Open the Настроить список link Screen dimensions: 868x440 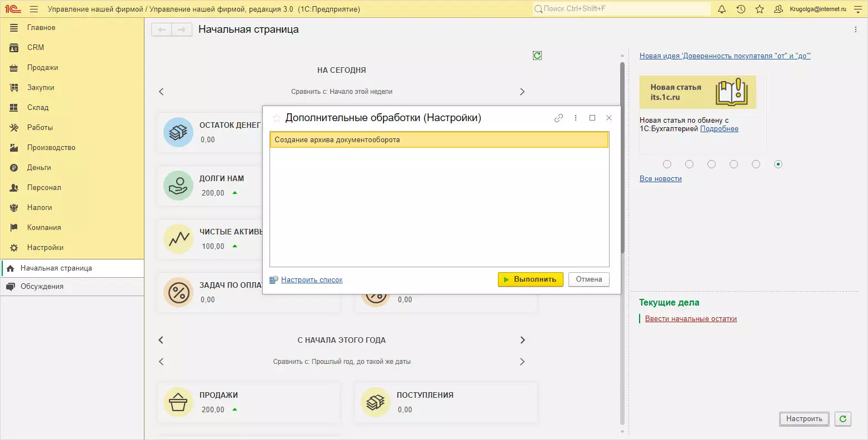tap(312, 280)
